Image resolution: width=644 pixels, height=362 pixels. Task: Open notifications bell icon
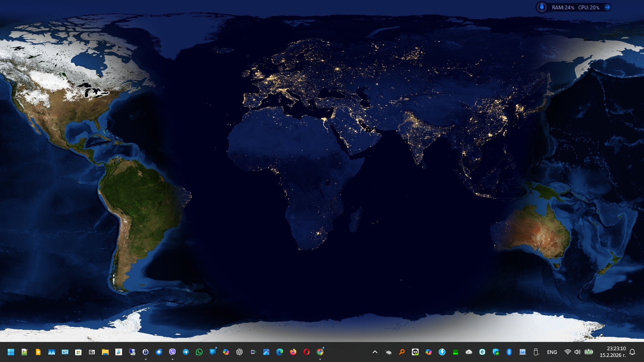pos(632,352)
